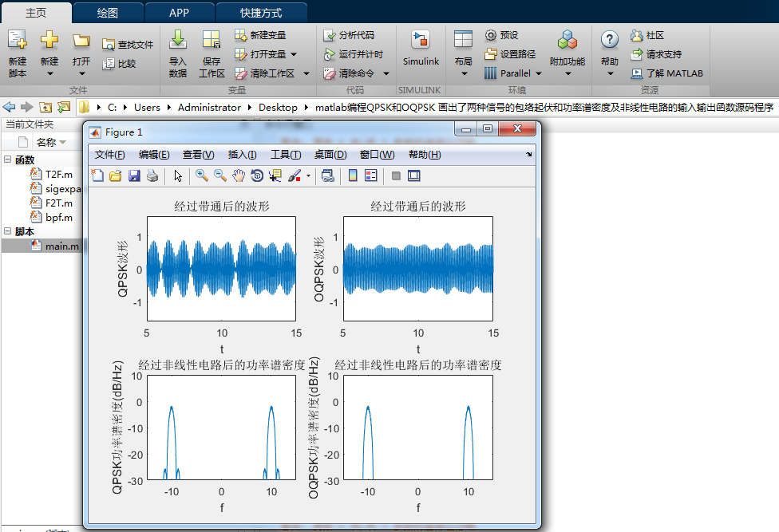Select Pan hand tool

pos(239,175)
